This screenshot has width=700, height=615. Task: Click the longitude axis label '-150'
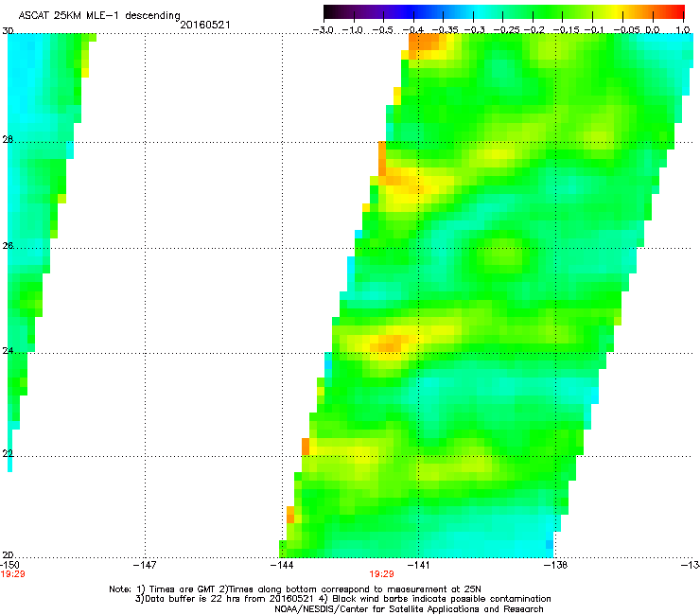coord(10,565)
